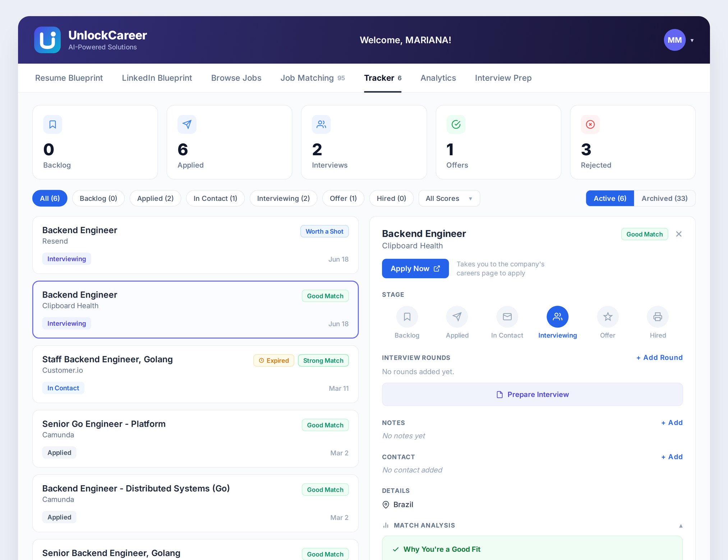
Task: Click the Worth a Shot badge
Action: point(324,231)
